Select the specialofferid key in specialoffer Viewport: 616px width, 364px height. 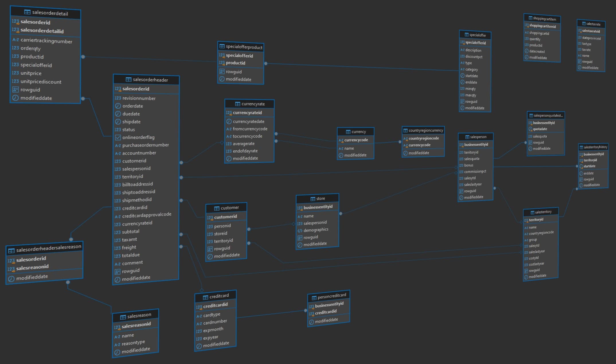pos(475,43)
